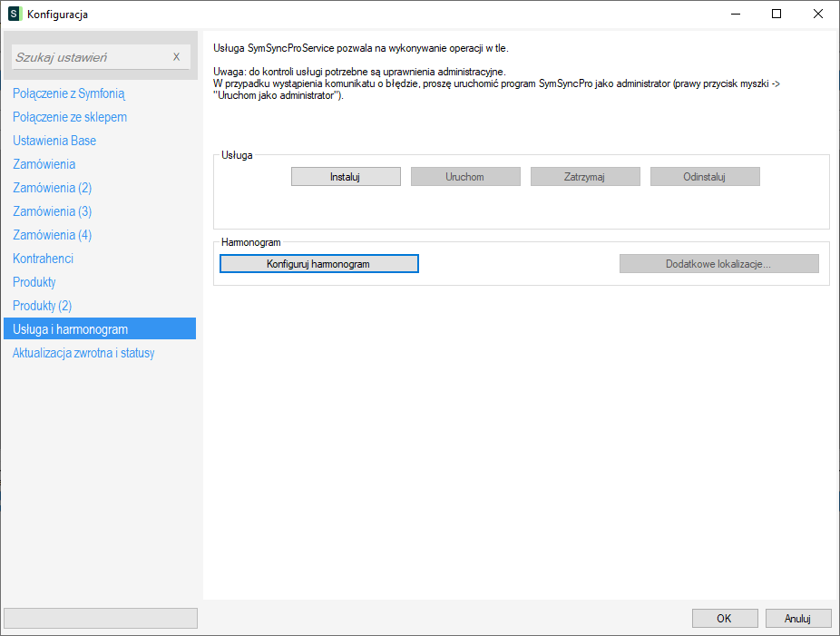Viewport: 840px width, 636px height.
Task: Select Usługa i harmonogram item
Action: [x=70, y=329]
